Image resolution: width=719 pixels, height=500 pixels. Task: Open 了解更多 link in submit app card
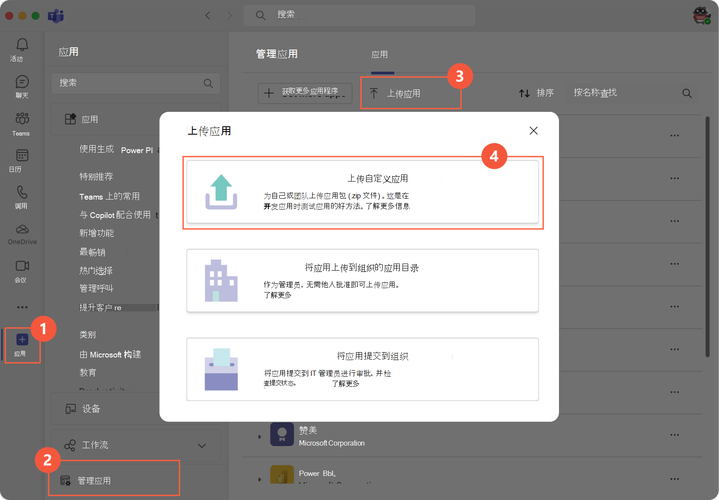(x=345, y=383)
